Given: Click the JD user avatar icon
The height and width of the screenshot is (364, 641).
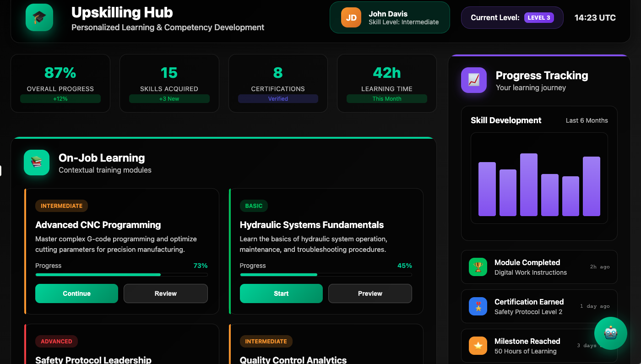Looking at the screenshot, I should click(351, 18).
